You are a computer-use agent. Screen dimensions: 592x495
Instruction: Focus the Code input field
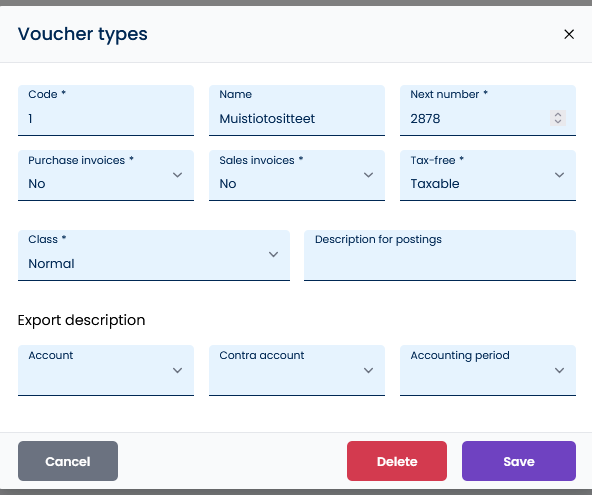pyautogui.click(x=106, y=110)
